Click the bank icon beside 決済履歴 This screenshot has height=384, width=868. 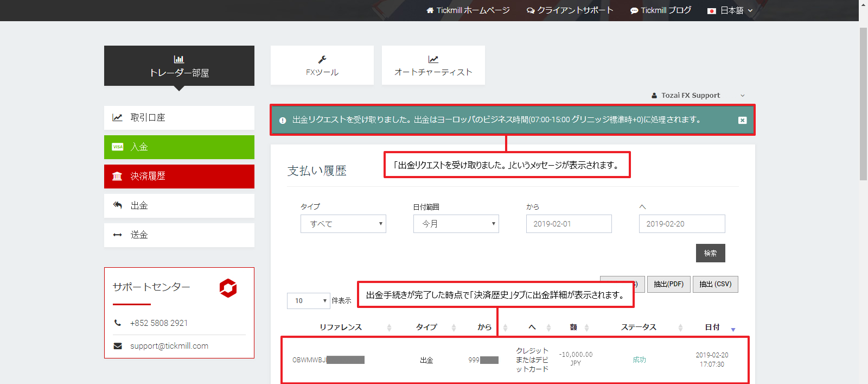tap(117, 176)
